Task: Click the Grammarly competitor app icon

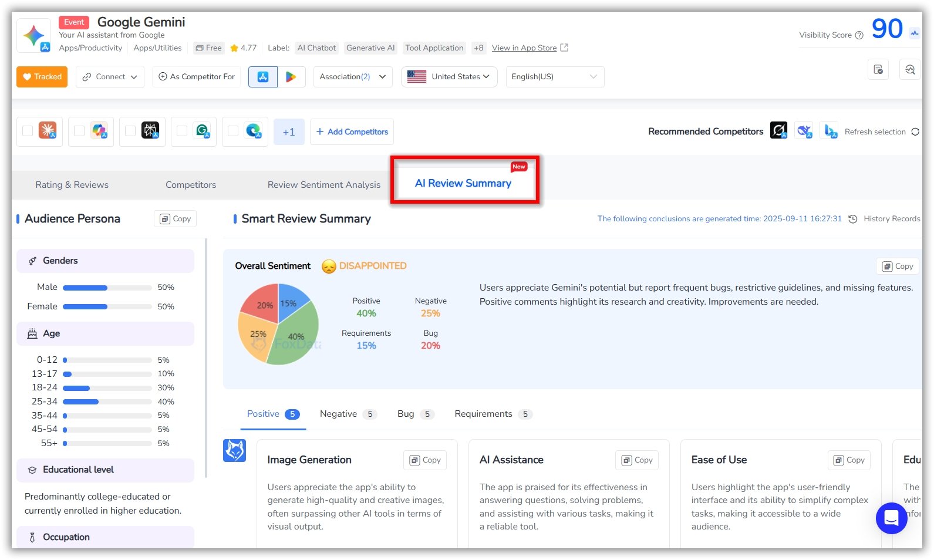Action: (203, 130)
